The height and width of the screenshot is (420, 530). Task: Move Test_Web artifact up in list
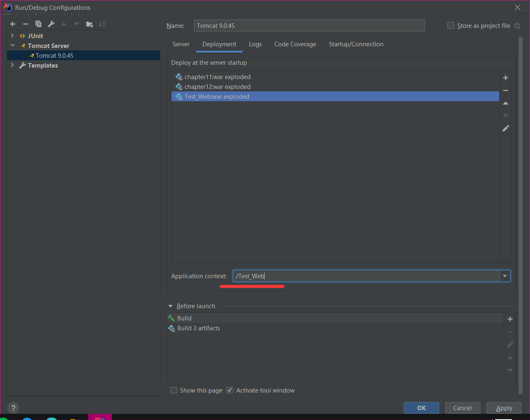pyautogui.click(x=505, y=103)
